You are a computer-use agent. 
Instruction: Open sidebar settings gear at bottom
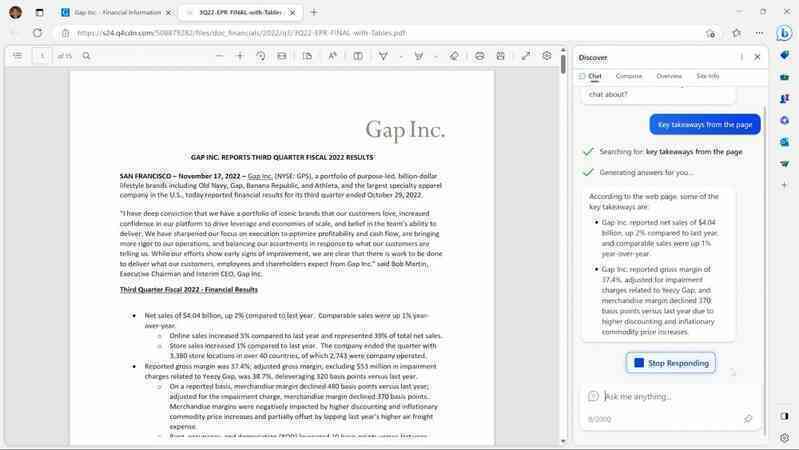pos(785,437)
